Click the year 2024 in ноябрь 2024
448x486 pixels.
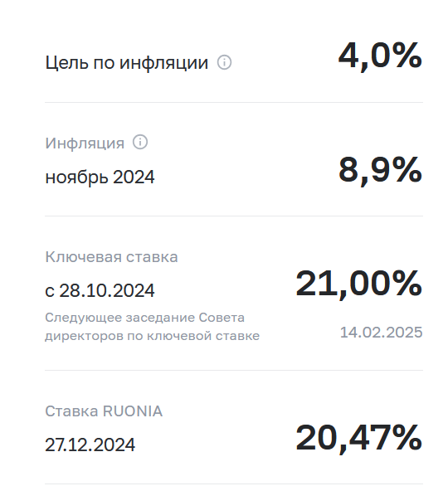[134, 177]
